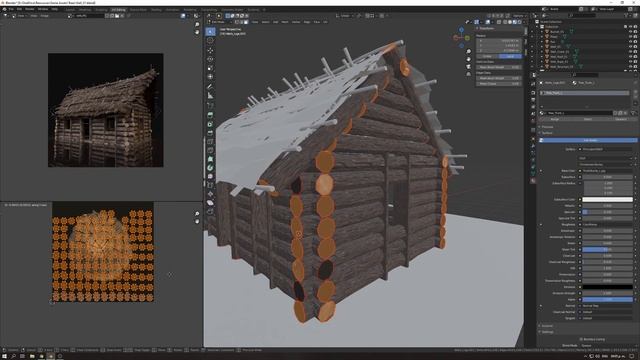Image resolution: width=640 pixels, height=360 pixels.
Task: Click the Principled BSDF surface shader field
Action: click(608, 149)
